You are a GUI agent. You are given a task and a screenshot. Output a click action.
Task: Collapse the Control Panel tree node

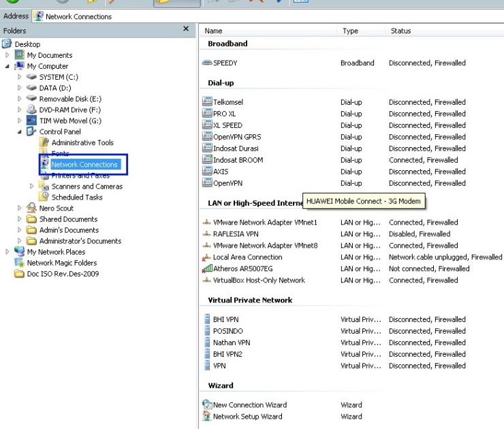(x=19, y=131)
